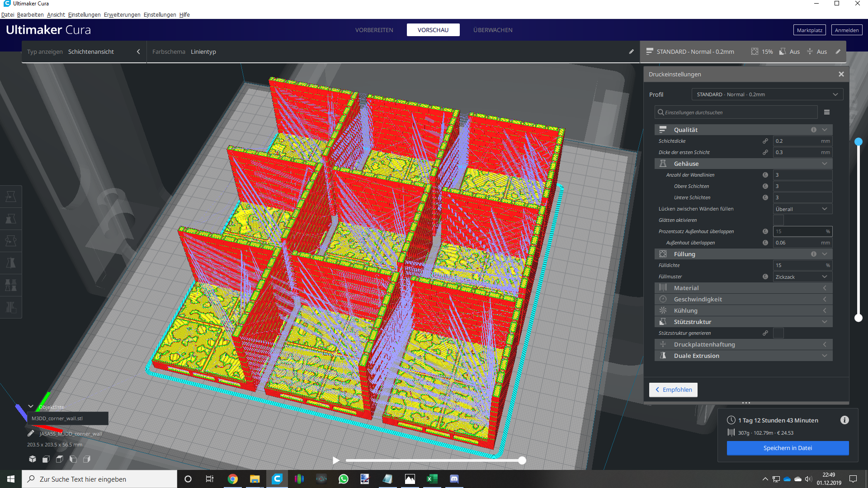Open Excel from the taskbar
The image size is (868, 488).
pyautogui.click(x=432, y=479)
